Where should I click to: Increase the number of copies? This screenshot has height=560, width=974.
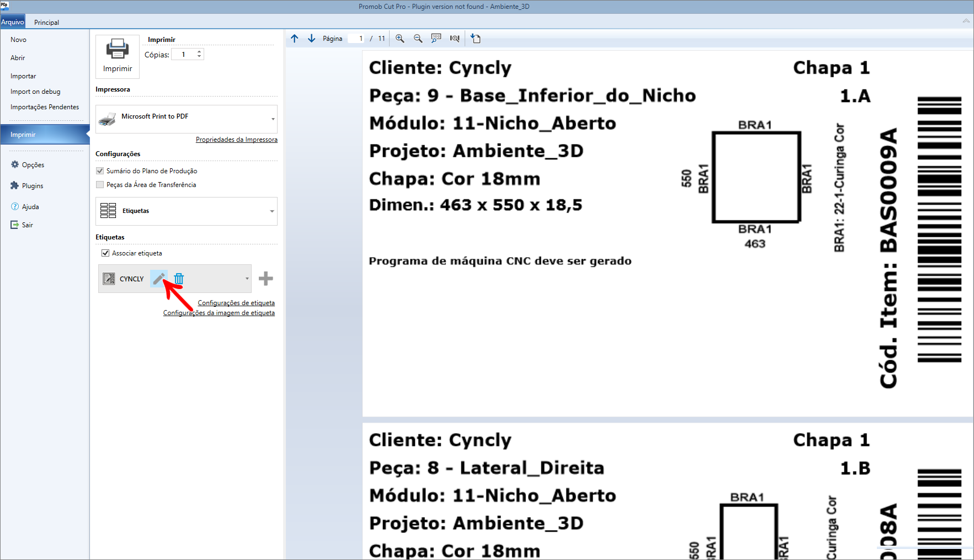click(199, 52)
